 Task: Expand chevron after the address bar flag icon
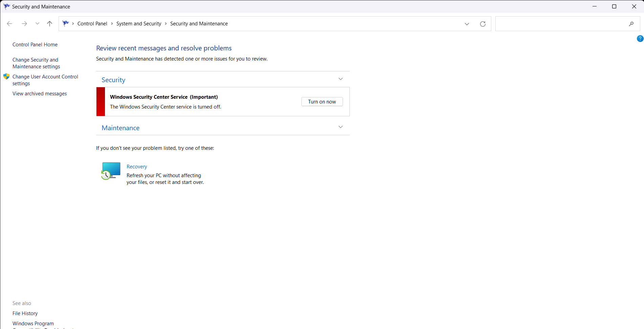coord(73,24)
